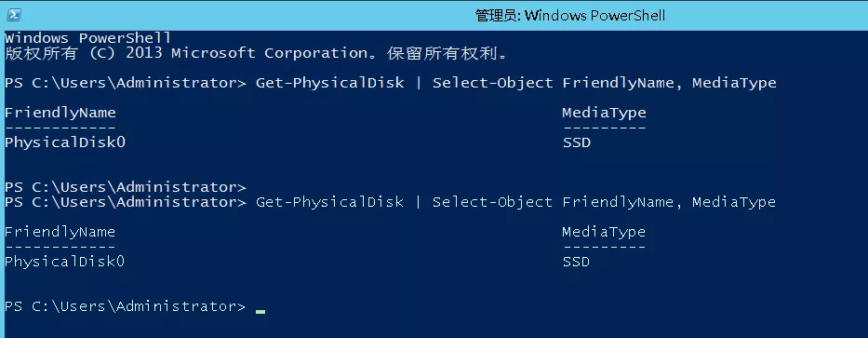Click the PowerShell icon in title bar

coord(14,15)
